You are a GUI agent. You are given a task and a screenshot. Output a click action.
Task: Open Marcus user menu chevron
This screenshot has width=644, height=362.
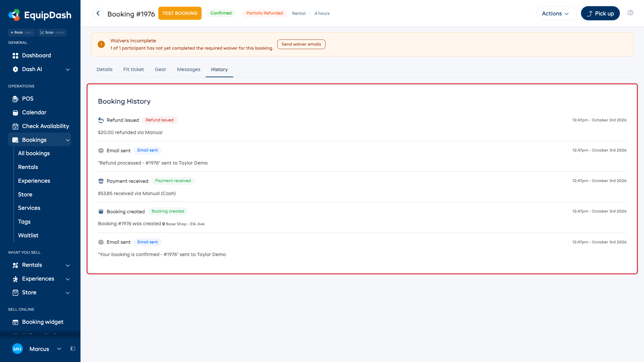coord(59,349)
